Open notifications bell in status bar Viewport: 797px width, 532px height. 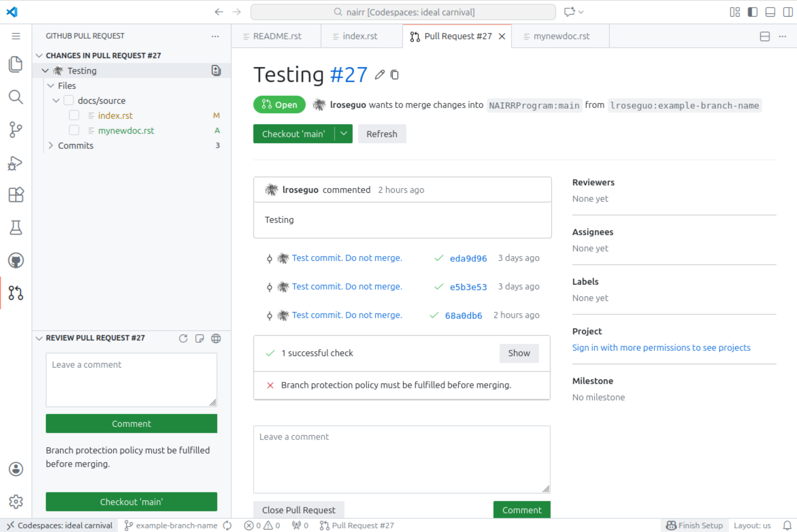(x=787, y=525)
